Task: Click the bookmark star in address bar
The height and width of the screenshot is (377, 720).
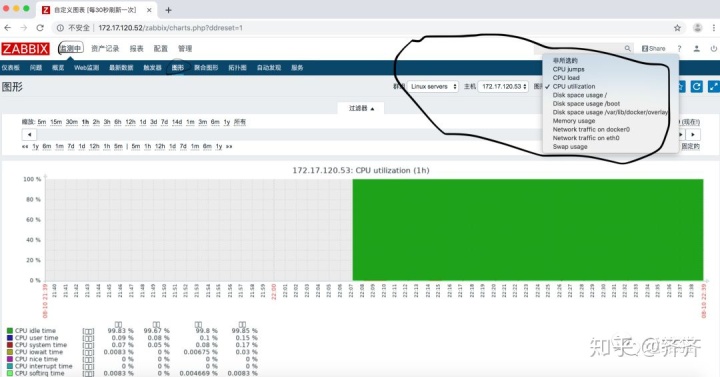Action: coord(677,28)
